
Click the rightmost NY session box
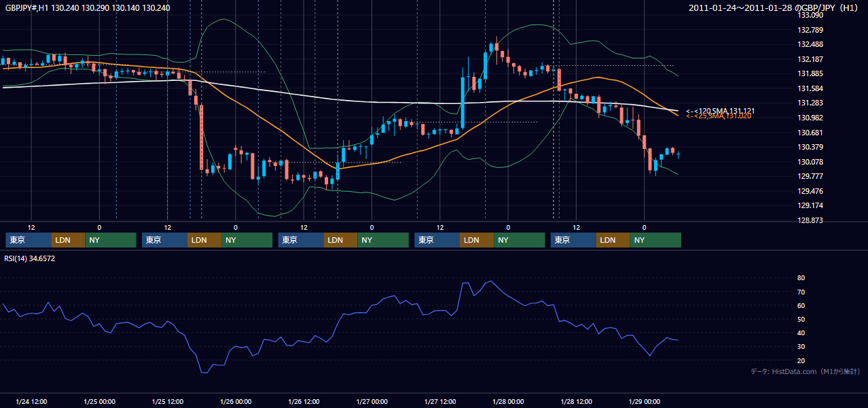[655, 240]
